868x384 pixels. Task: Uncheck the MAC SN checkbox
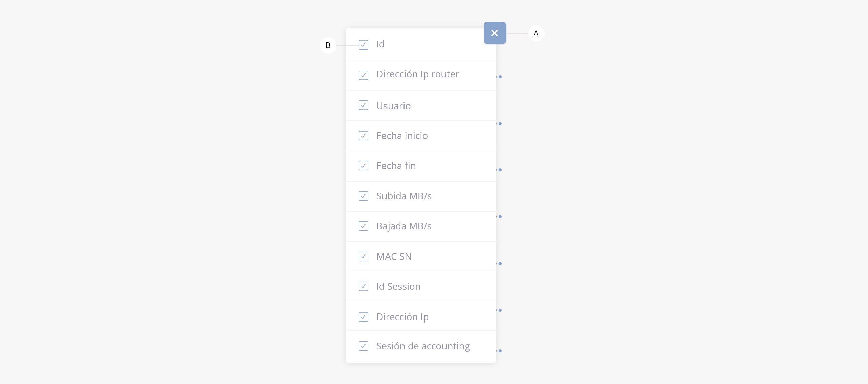363,256
